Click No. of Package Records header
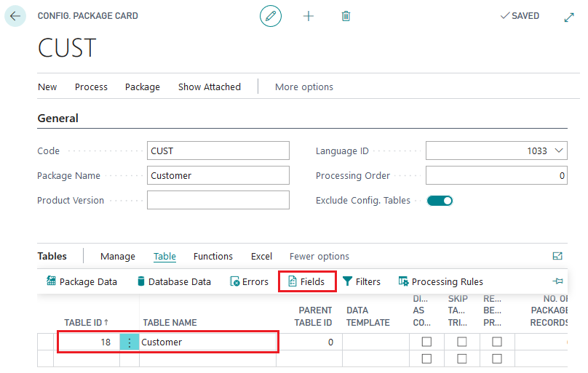588x373 pixels. coord(549,310)
